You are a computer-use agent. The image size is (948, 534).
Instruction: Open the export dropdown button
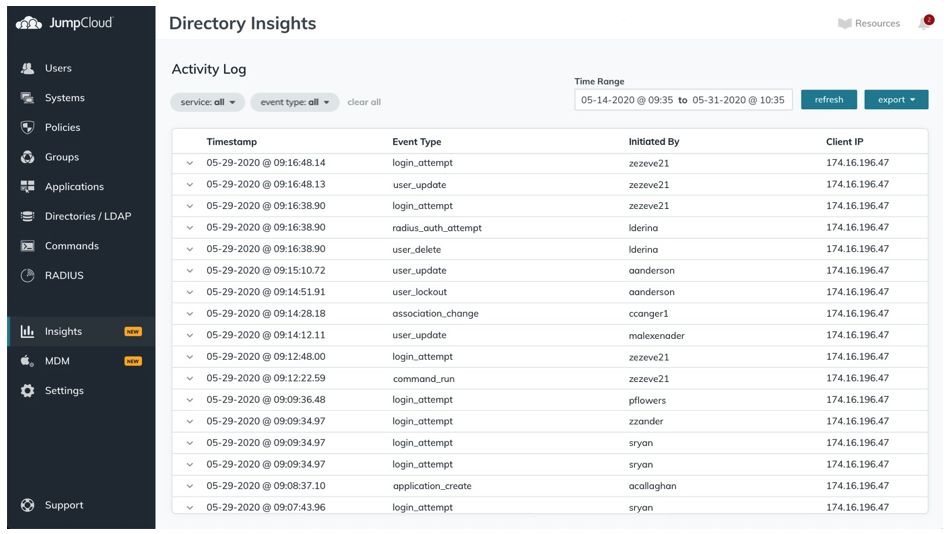tap(896, 100)
